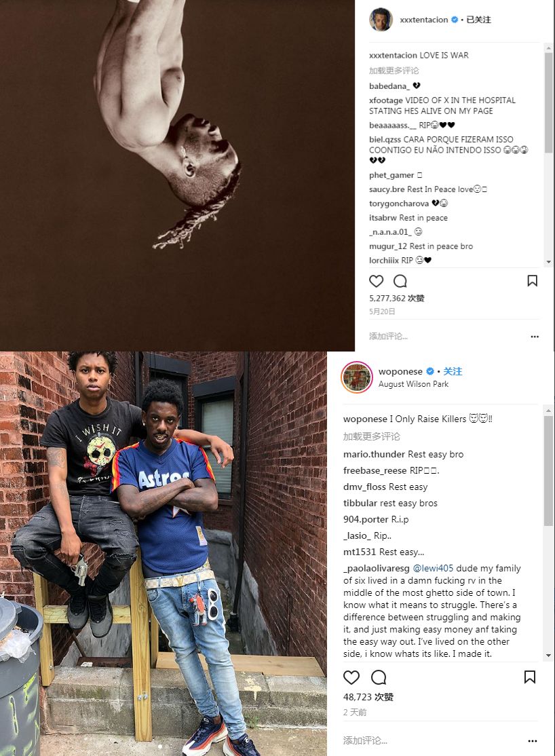The height and width of the screenshot is (756, 555).
Task: Open xxxtentacion profile avatar
Action: coord(381,19)
